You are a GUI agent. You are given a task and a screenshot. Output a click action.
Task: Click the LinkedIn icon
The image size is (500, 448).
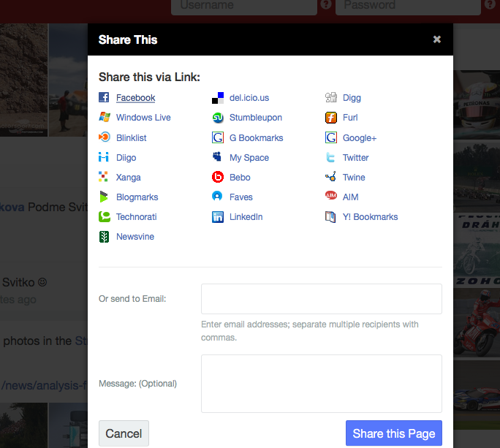218,217
